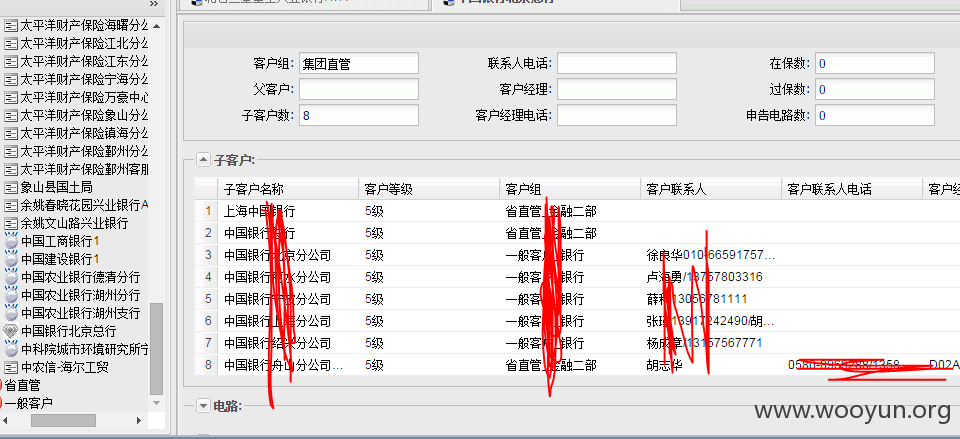Select row number 2 in the 子客户 table
Image resolution: width=960 pixels, height=439 pixels.
coord(207,233)
